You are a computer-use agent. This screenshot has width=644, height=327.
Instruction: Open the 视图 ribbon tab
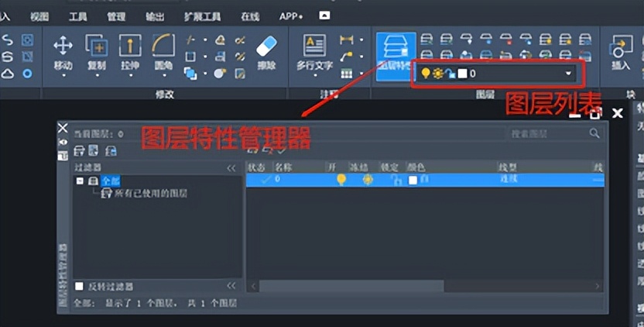click(x=39, y=16)
